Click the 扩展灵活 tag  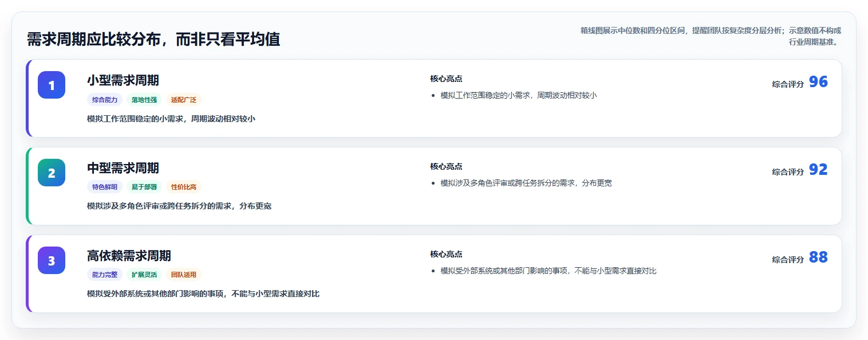tap(144, 275)
